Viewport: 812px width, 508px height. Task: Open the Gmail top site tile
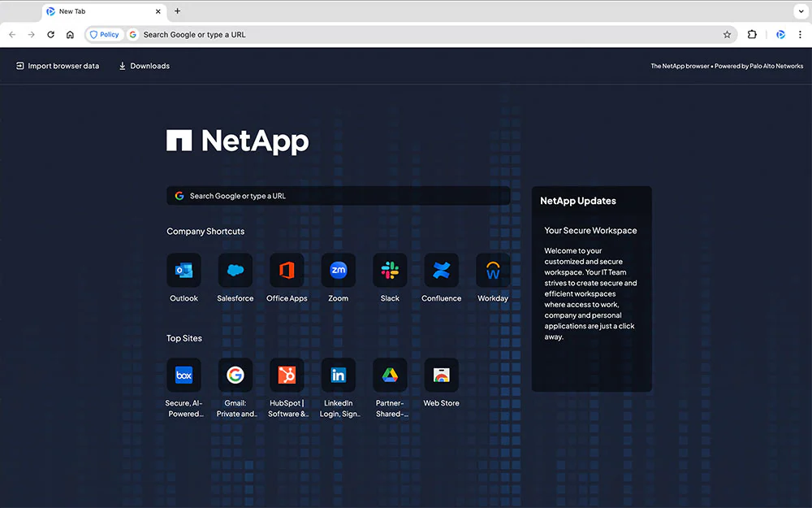(235, 376)
